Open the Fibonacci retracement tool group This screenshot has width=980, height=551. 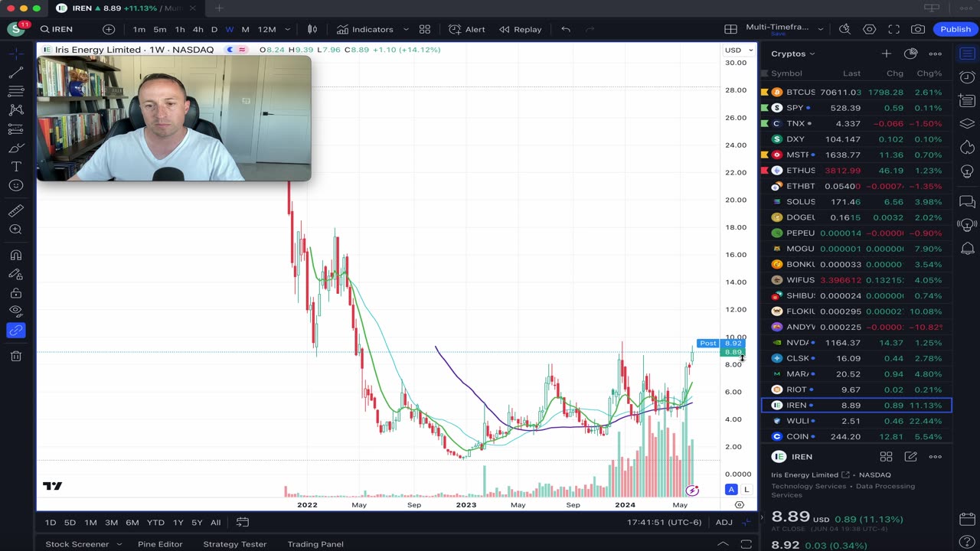15,91
